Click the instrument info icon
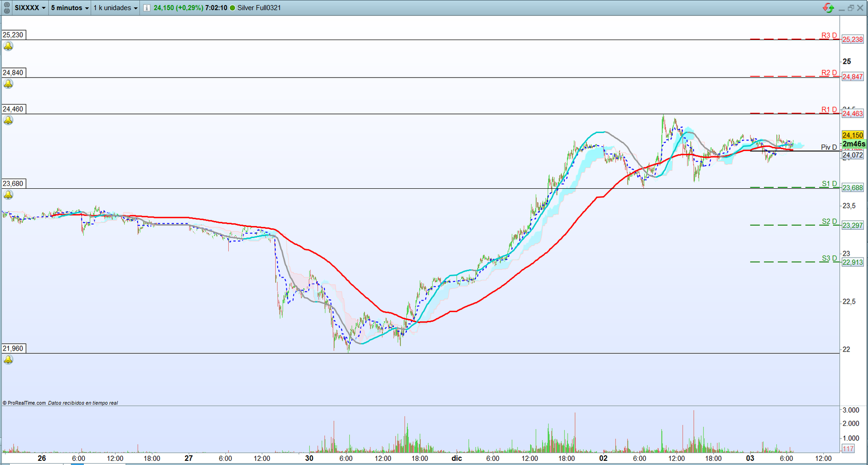 146,8
